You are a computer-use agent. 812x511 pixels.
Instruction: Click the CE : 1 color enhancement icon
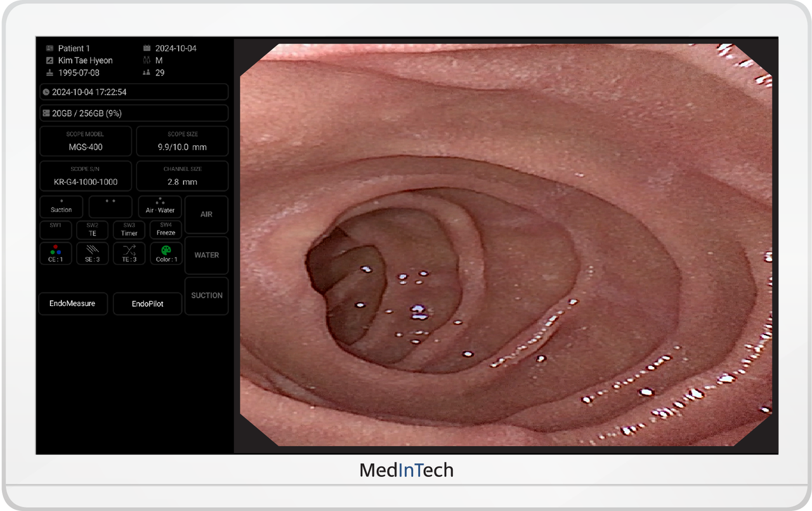click(x=56, y=249)
